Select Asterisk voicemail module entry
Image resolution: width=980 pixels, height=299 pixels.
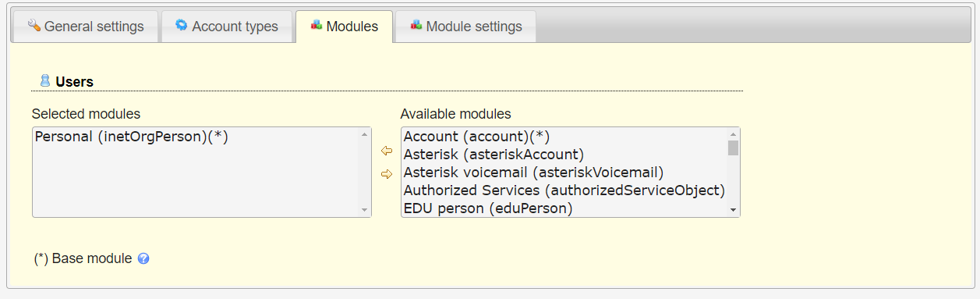pyautogui.click(x=564, y=173)
